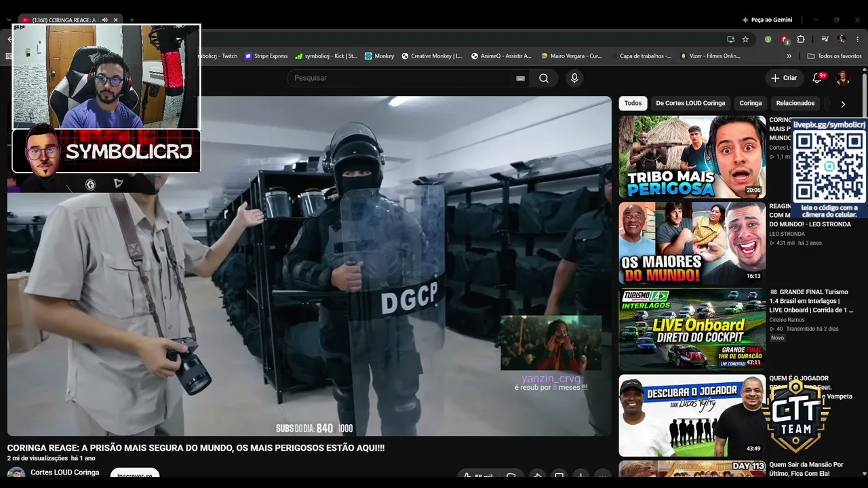Show more bookmarks with the double chevron
This screenshot has width=868, height=488.
789,56
